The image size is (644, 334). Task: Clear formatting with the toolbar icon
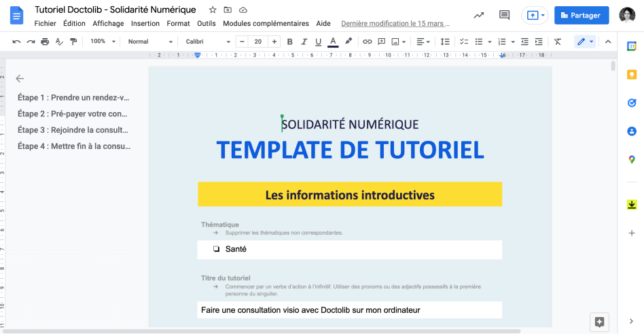pyautogui.click(x=558, y=41)
